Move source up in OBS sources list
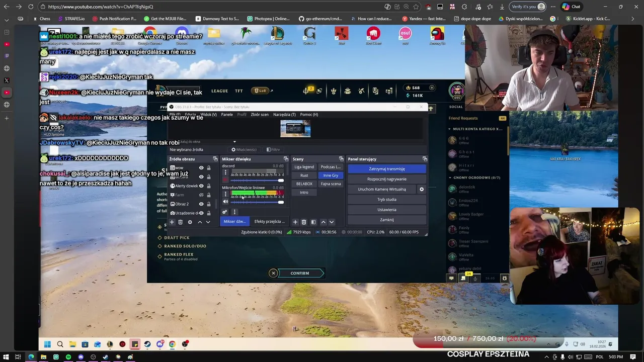644x362 pixels. (200, 222)
